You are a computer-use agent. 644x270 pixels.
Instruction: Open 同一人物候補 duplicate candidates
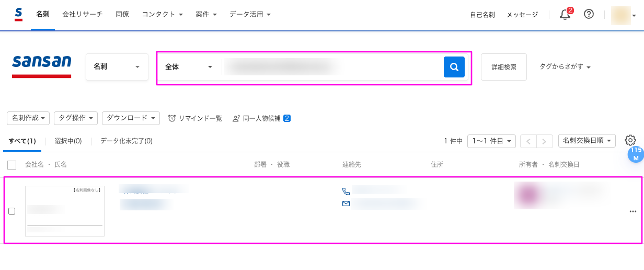[x=261, y=118]
